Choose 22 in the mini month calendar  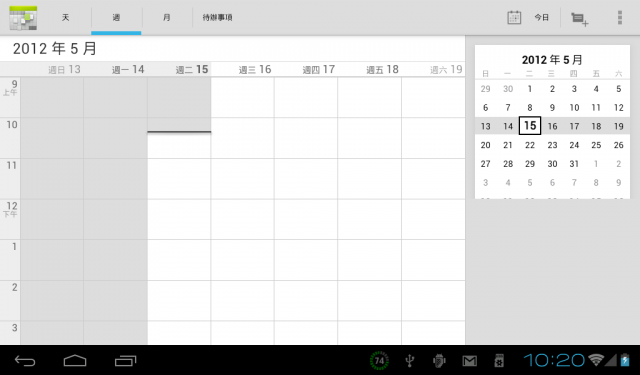530,145
